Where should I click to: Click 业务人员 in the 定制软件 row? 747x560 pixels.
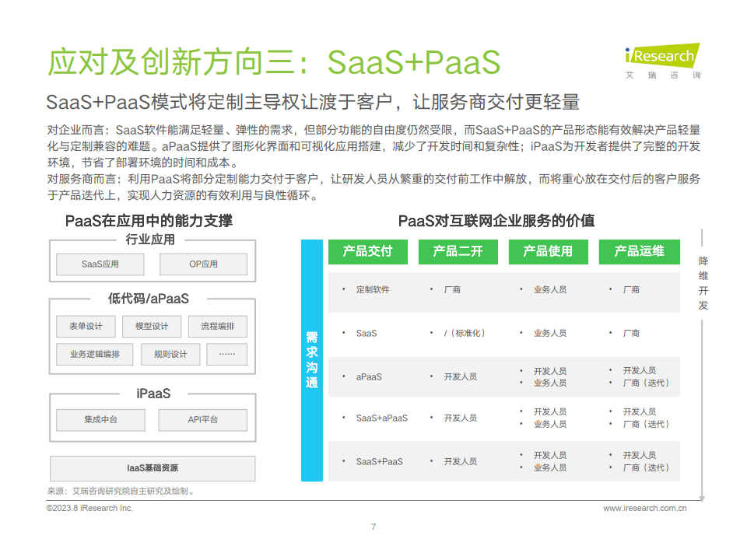(x=550, y=289)
